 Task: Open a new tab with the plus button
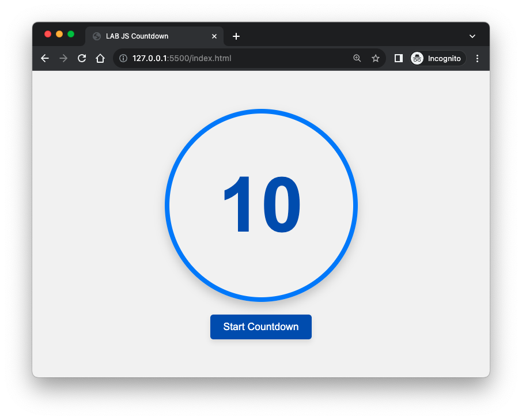click(x=236, y=36)
